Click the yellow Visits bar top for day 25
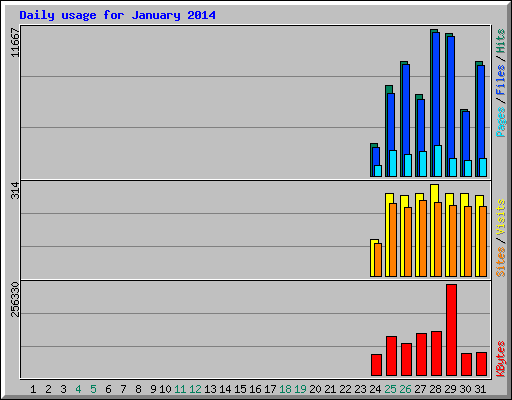Screen dimensions: 512x400 (x=389, y=197)
